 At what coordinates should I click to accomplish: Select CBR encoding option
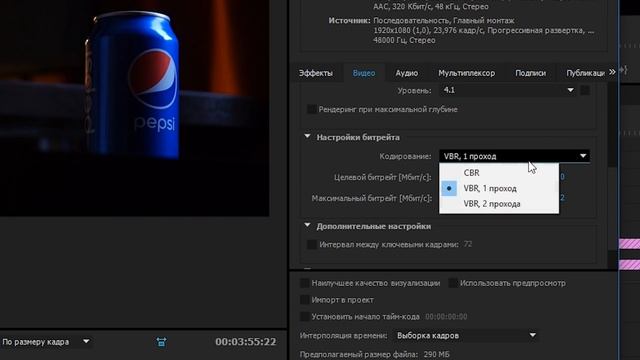tap(499, 173)
